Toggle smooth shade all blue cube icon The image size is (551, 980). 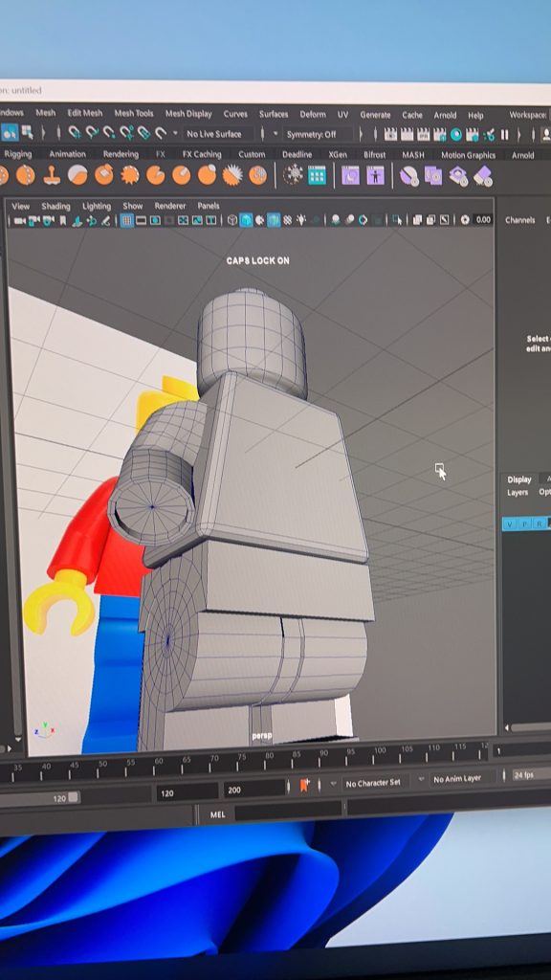click(x=246, y=220)
